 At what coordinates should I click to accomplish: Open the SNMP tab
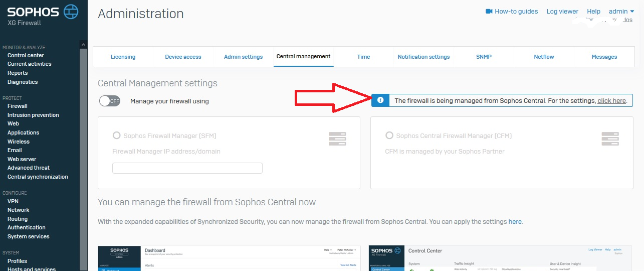[x=484, y=57]
